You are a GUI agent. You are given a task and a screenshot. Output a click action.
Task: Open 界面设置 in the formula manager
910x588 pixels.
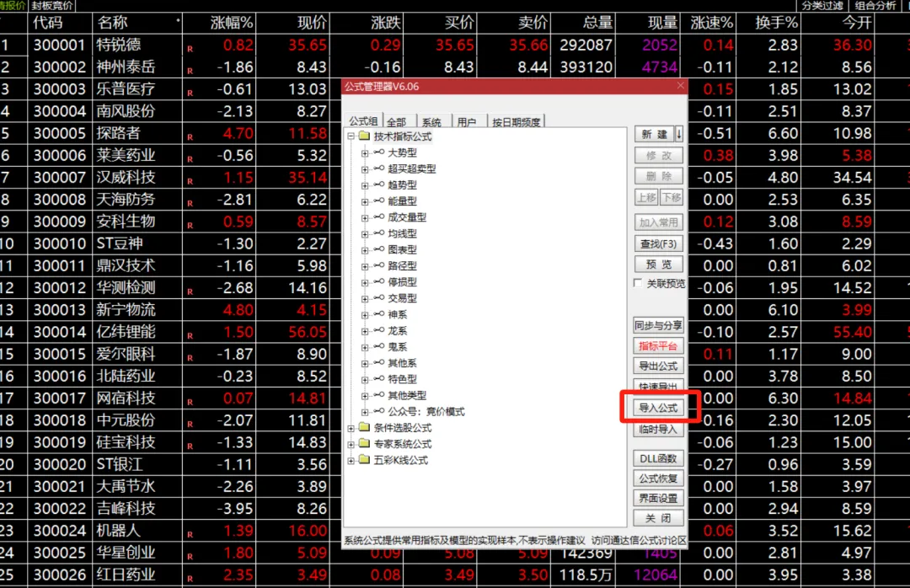click(x=658, y=498)
